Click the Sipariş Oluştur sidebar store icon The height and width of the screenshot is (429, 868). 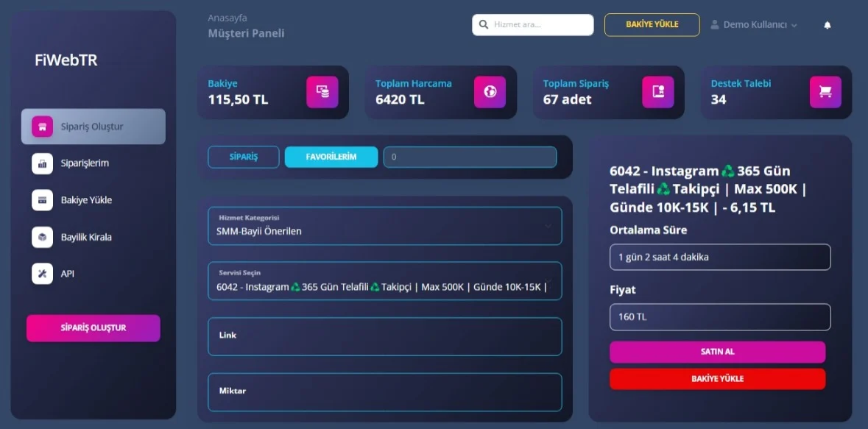[42, 127]
